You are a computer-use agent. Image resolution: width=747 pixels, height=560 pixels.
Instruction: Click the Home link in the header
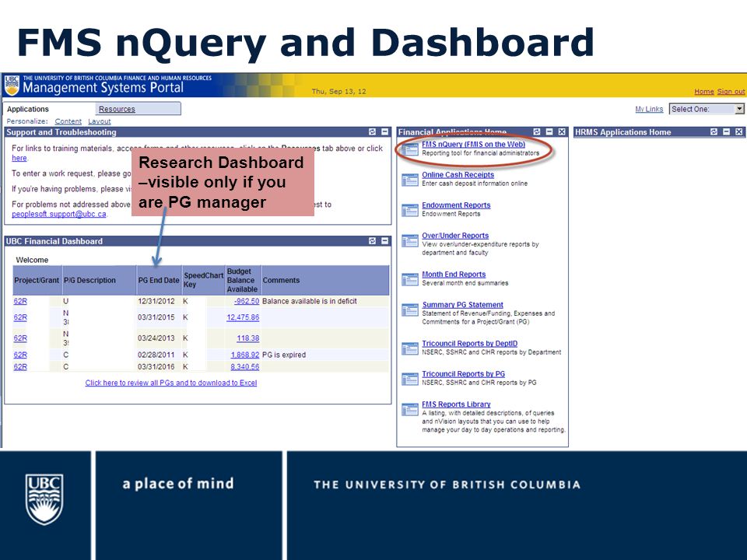(703, 92)
